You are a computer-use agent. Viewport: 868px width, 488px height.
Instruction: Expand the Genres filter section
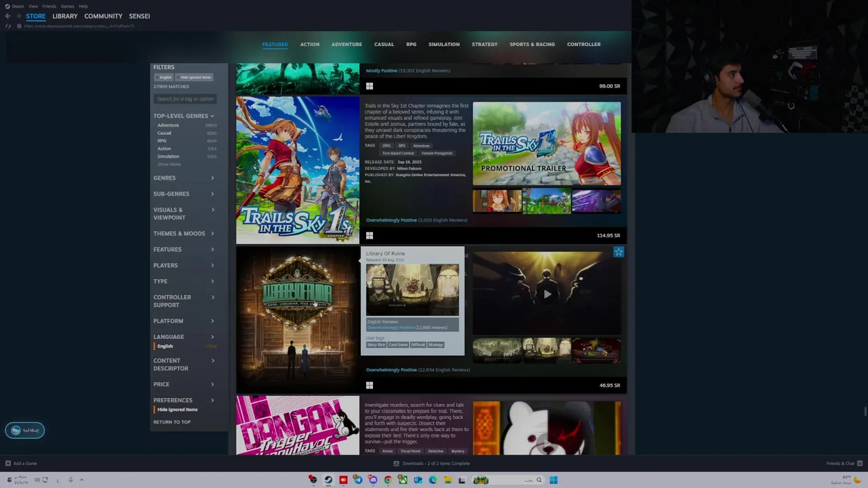184,178
